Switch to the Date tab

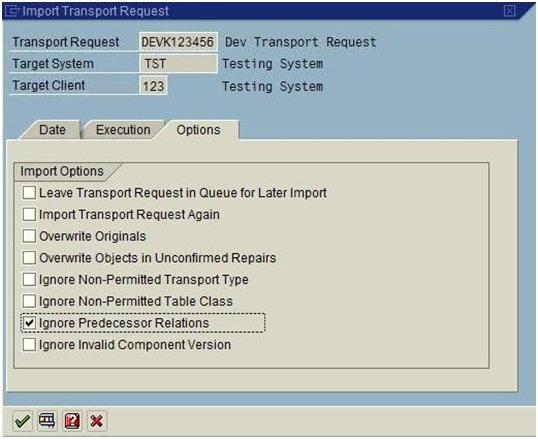[x=52, y=130]
